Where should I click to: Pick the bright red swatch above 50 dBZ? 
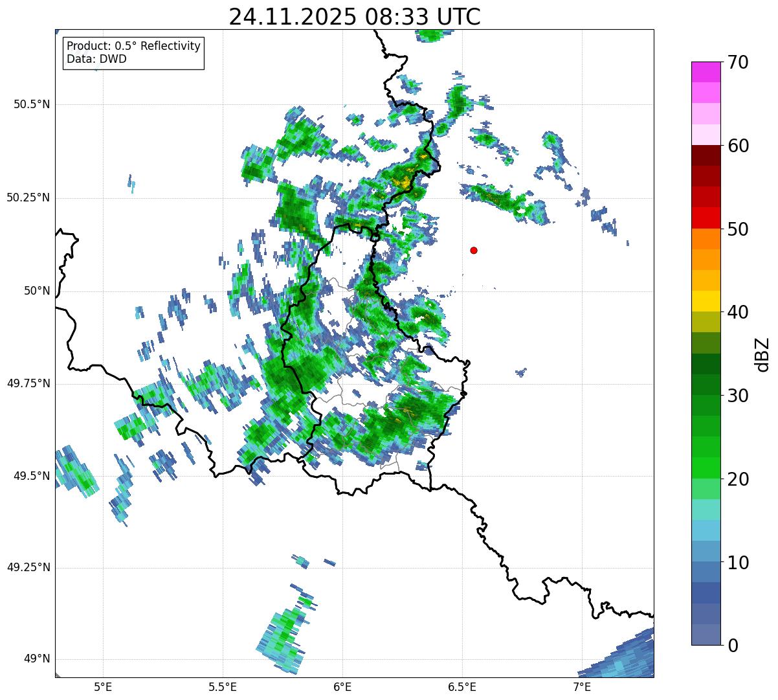point(706,218)
